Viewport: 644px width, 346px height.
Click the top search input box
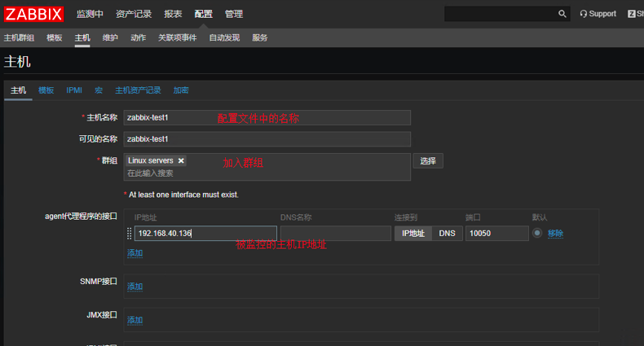click(x=501, y=14)
